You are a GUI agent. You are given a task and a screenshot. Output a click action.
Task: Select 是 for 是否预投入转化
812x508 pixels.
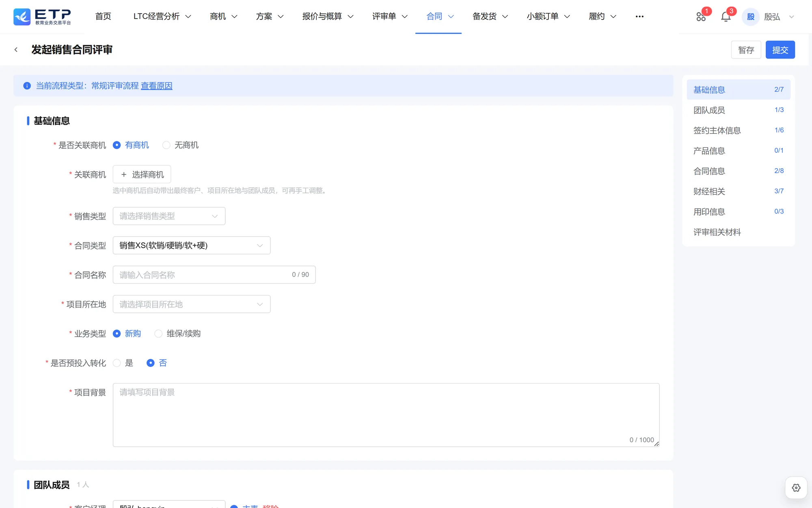pos(123,363)
